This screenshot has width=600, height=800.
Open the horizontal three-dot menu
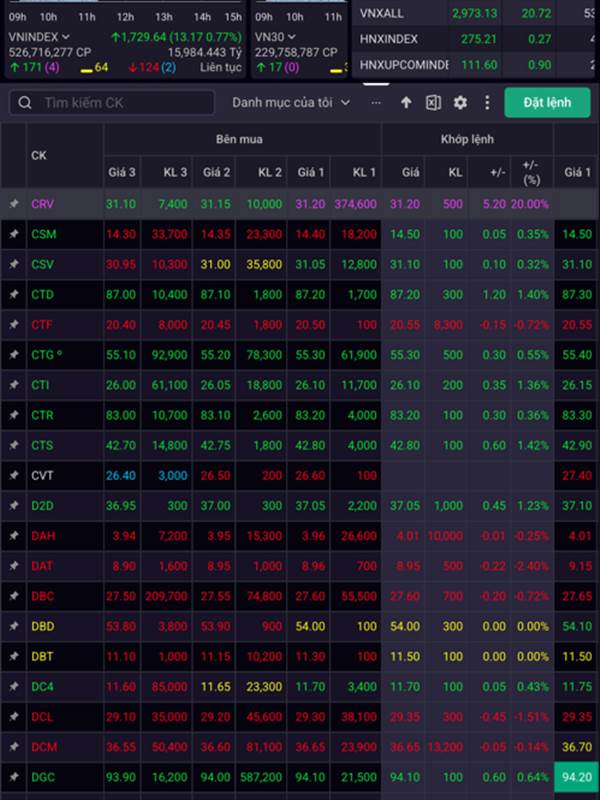click(376, 103)
